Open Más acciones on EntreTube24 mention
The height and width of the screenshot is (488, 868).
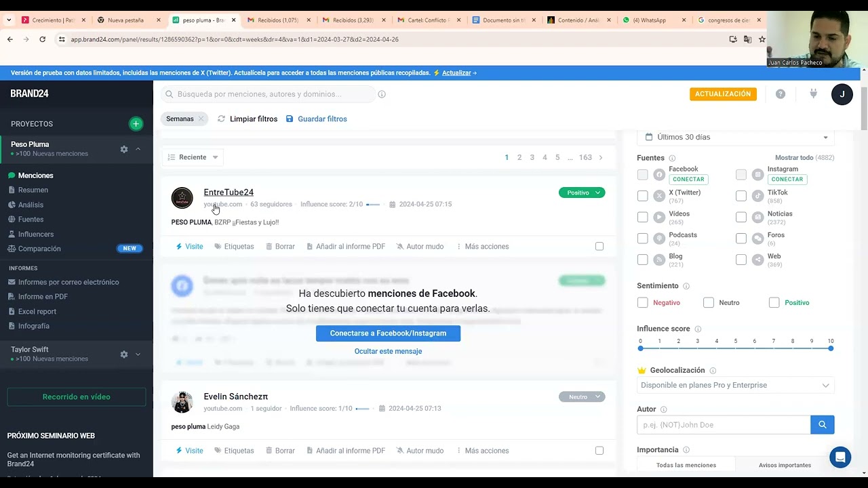482,247
